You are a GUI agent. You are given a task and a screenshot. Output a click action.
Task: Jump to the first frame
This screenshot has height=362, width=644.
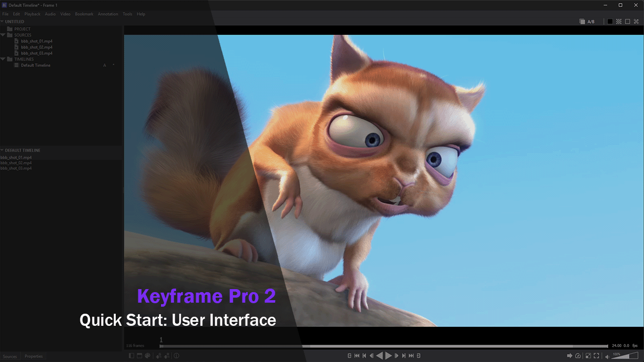click(357, 356)
